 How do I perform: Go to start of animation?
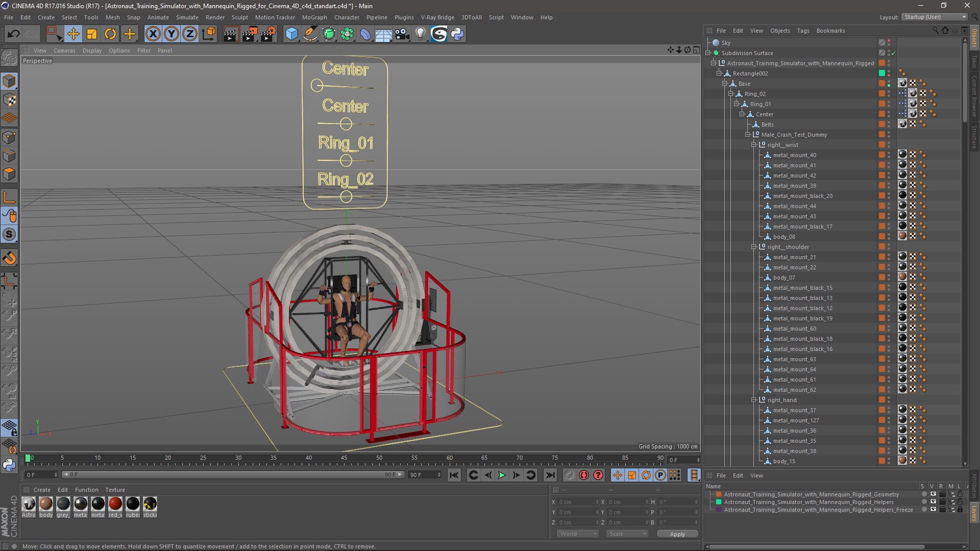(x=454, y=475)
